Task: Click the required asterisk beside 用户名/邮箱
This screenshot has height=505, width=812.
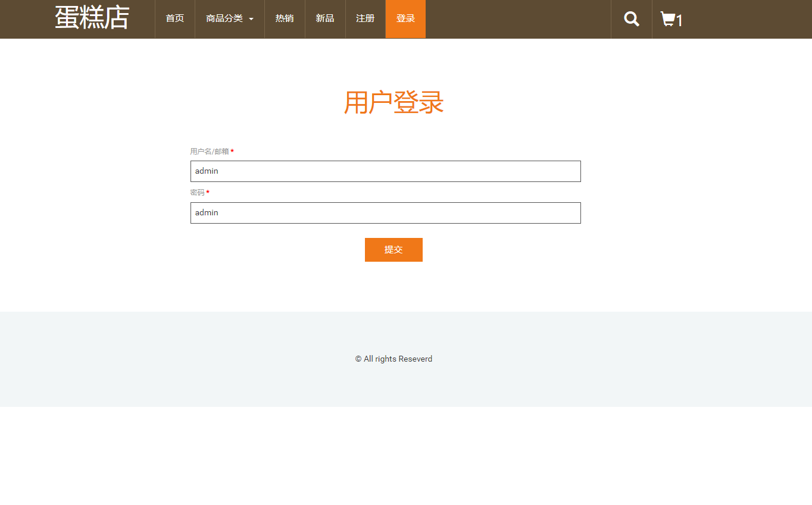Action: [232, 151]
